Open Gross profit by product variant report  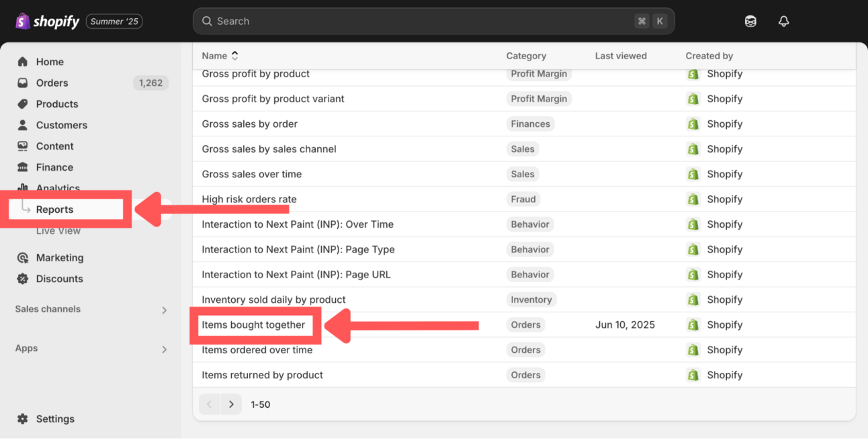[273, 99]
